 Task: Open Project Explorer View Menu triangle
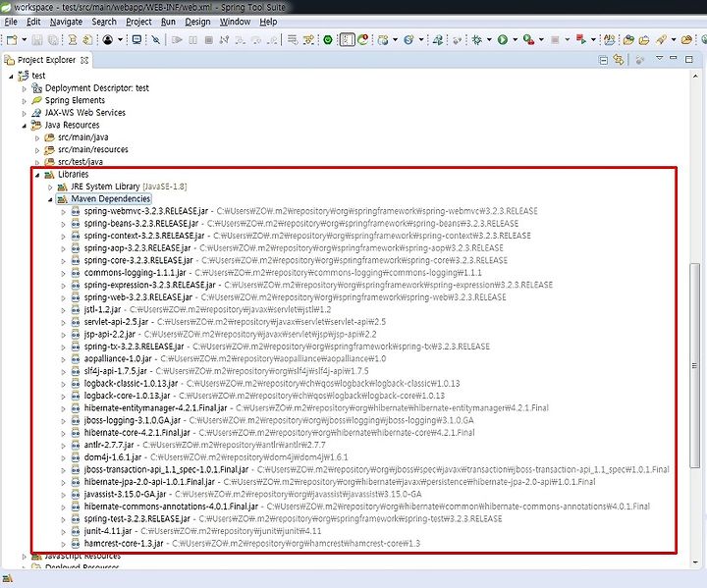point(659,58)
